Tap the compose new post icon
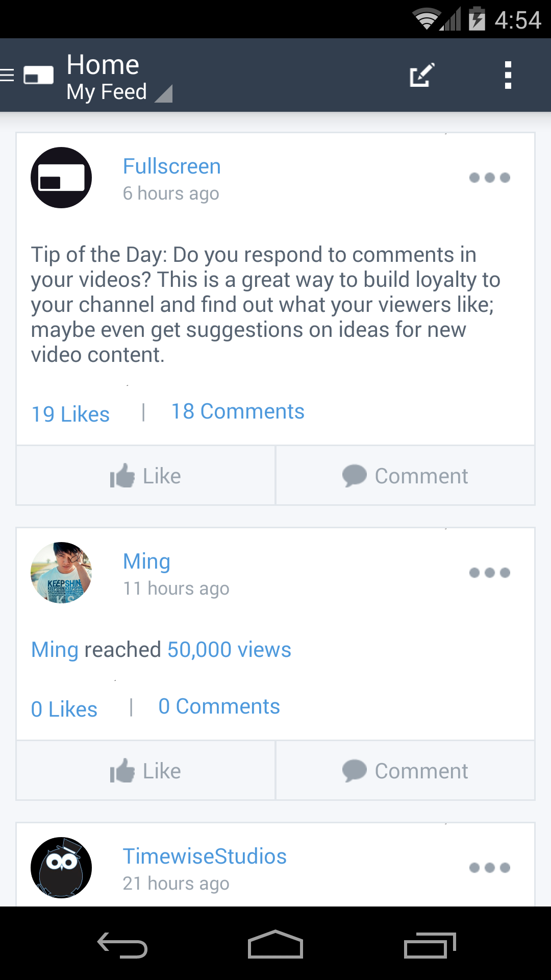The image size is (551, 980). click(x=422, y=76)
